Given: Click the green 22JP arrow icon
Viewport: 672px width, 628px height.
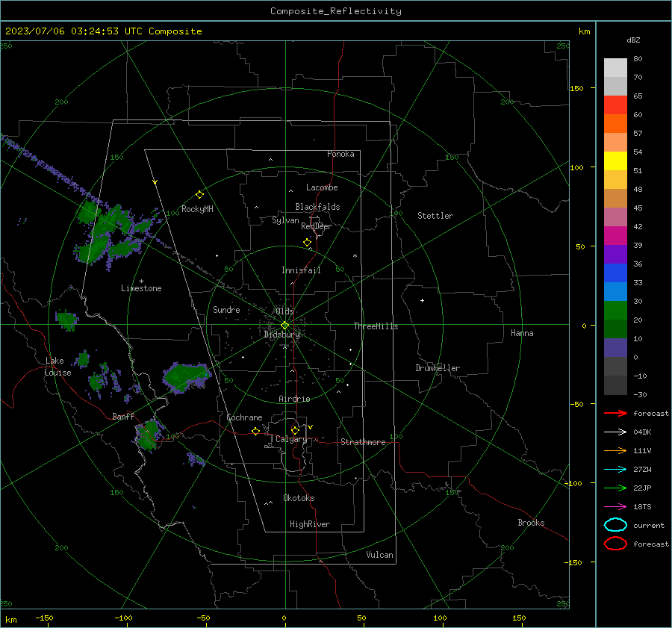Looking at the screenshot, I should (x=615, y=488).
